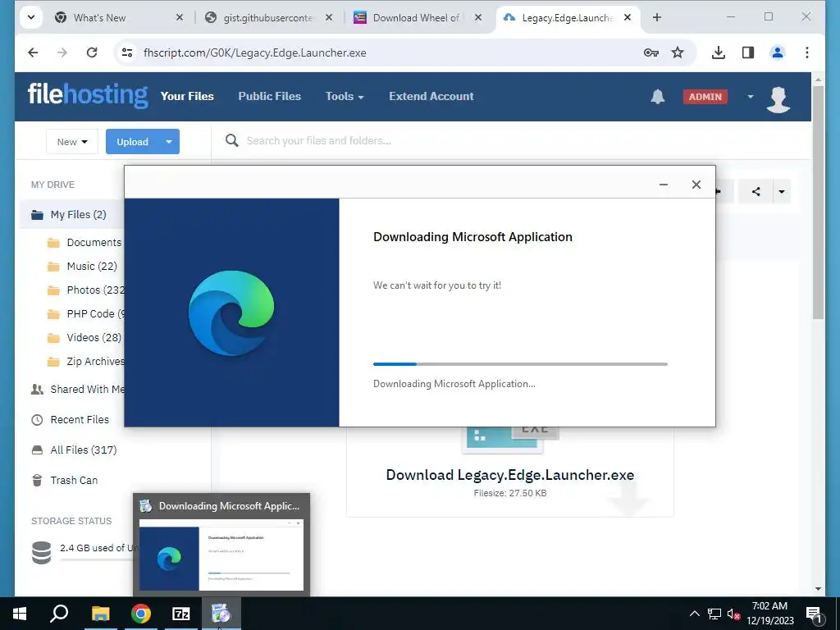The width and height of the screenshot is (840, 630).
Task: Click the share icon button
Action: (x=756, y=191)
